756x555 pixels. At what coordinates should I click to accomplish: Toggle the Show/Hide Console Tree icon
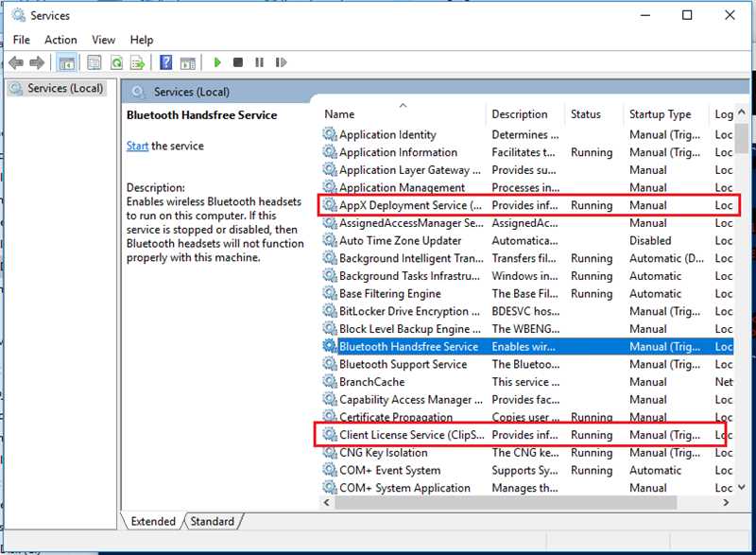(66, 62)
